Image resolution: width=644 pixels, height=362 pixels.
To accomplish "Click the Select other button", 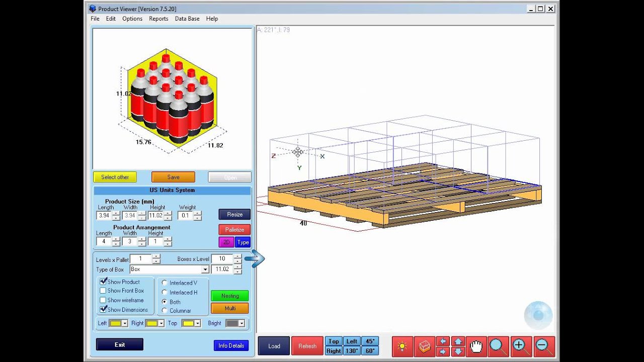I will click(x=115, y=177).
